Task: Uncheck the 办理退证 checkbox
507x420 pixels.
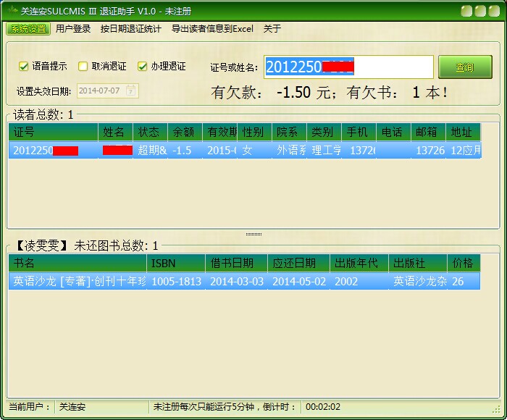Action: [x=143, y=67]
